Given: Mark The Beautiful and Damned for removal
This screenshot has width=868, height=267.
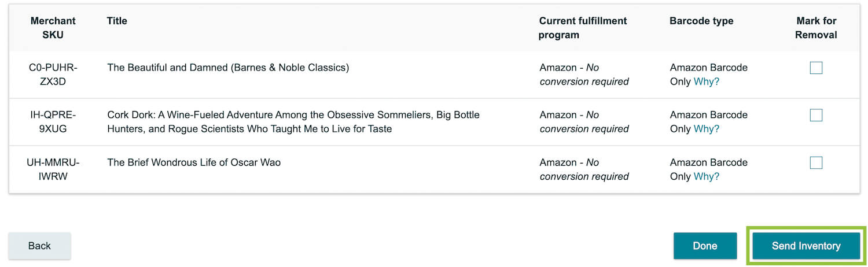Looking at the screenshot, I should click(816, 68).
